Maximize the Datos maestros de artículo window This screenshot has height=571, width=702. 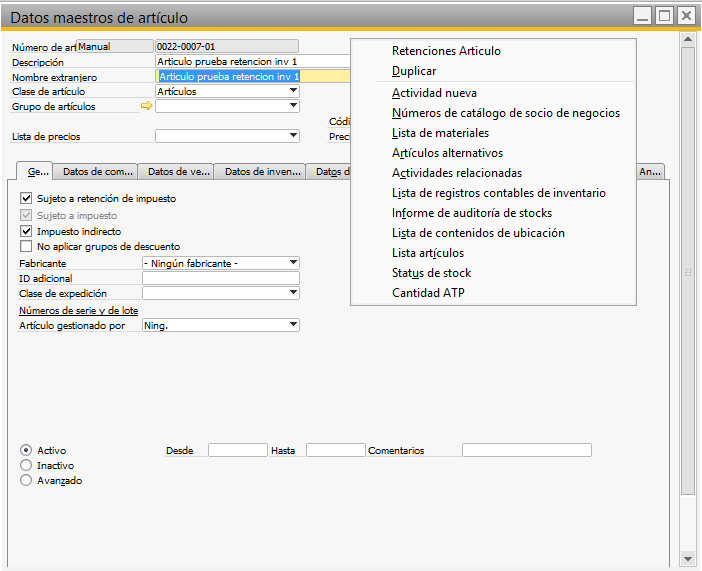coord(664,15)
